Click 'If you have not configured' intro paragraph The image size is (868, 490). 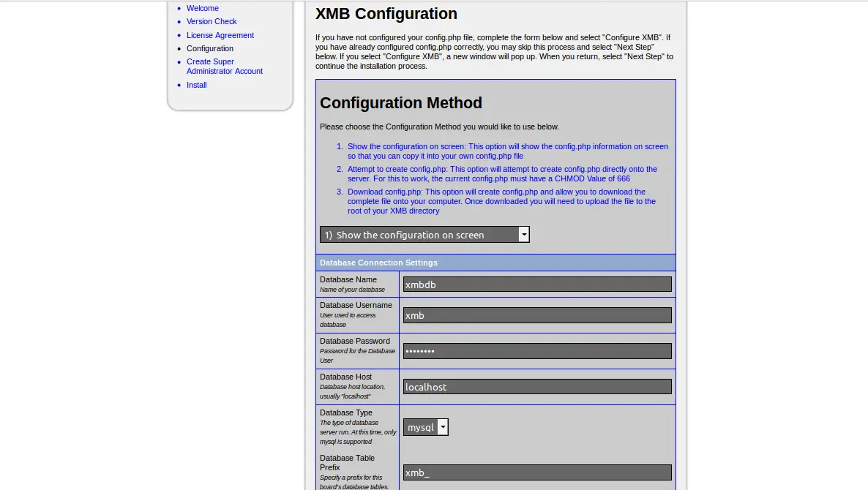coord(494,52)
